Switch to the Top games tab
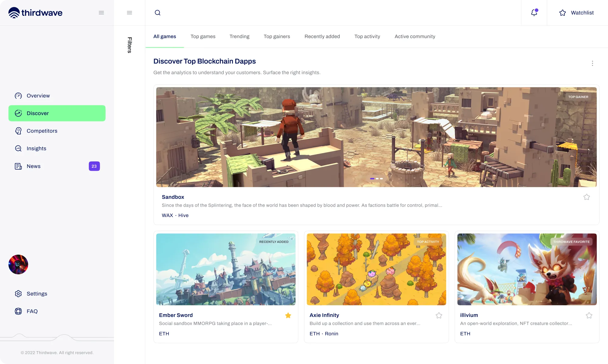This screenshot has height=364, width=608. (203, 36)
